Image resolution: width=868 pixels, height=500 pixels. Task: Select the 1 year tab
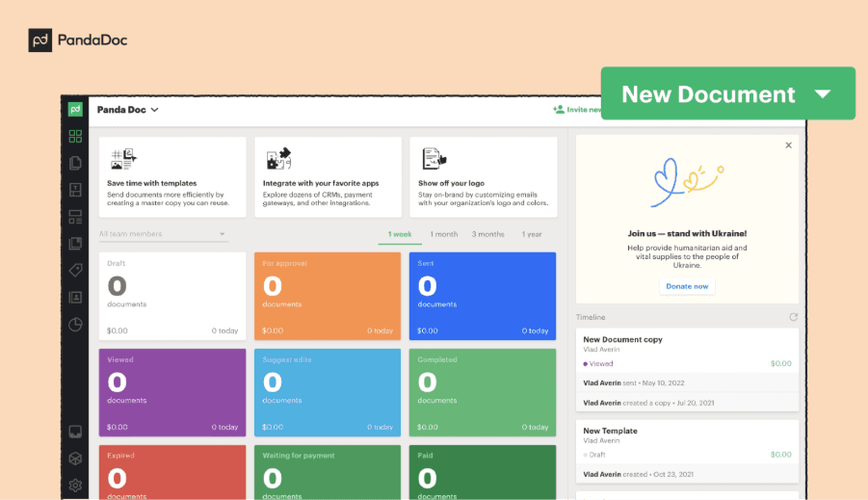(x=532, y=234)
